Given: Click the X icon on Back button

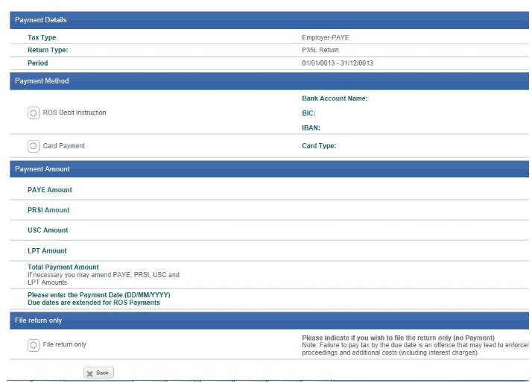Looking at the screenshot, I should 89,373.
